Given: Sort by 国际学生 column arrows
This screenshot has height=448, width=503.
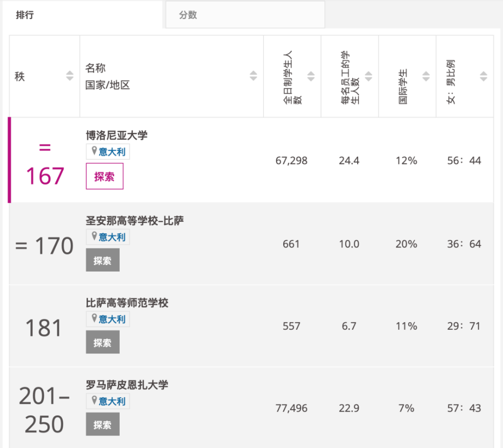Looking at the screenshot, I should pos(426,76).
